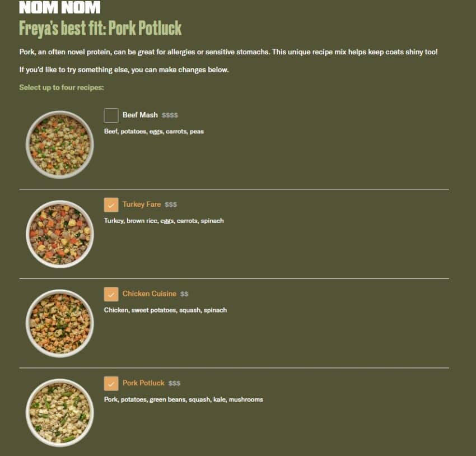The width and height of the screenshot is (476, 456).
Task: Click the Beef Mash ingredients list text
Action: point(154,132)
